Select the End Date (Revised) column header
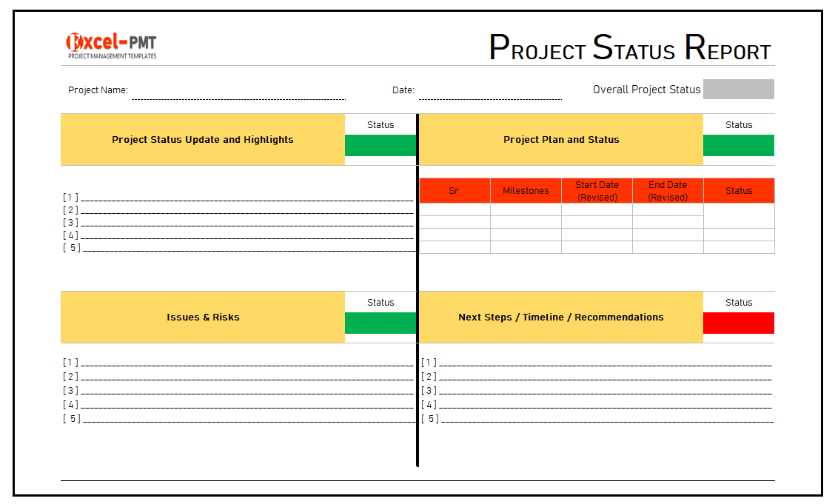 point(668,191)
